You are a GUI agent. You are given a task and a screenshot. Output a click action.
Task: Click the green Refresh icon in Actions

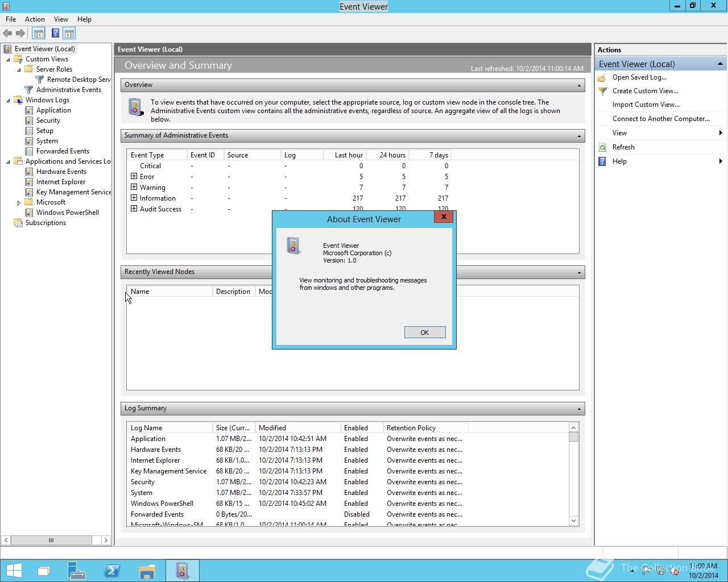(602, 147)
